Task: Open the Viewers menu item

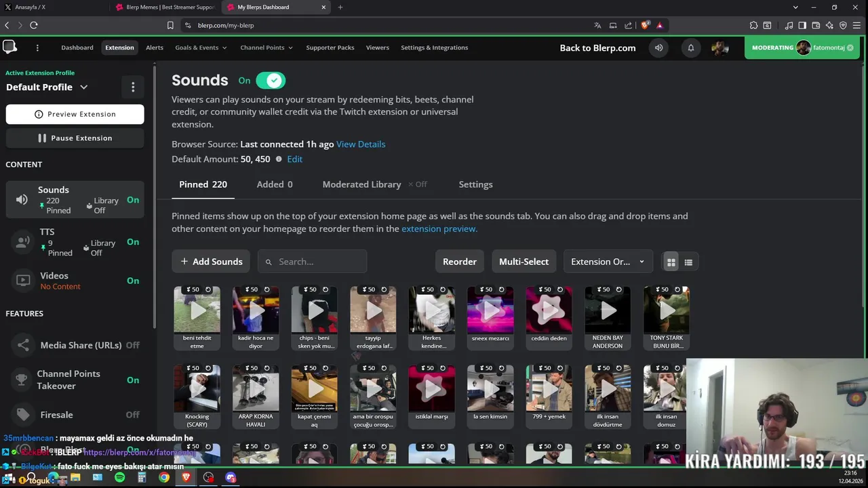Action: point(378,47)
